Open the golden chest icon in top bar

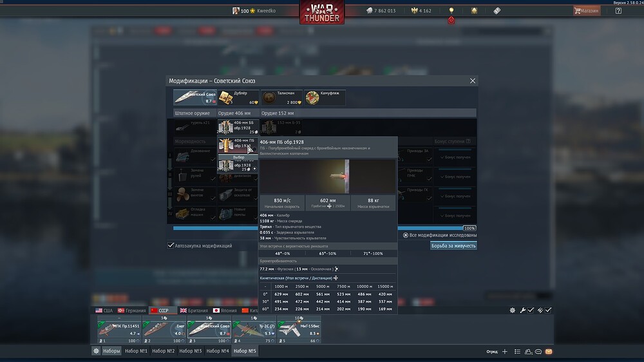tap(474, 11)
